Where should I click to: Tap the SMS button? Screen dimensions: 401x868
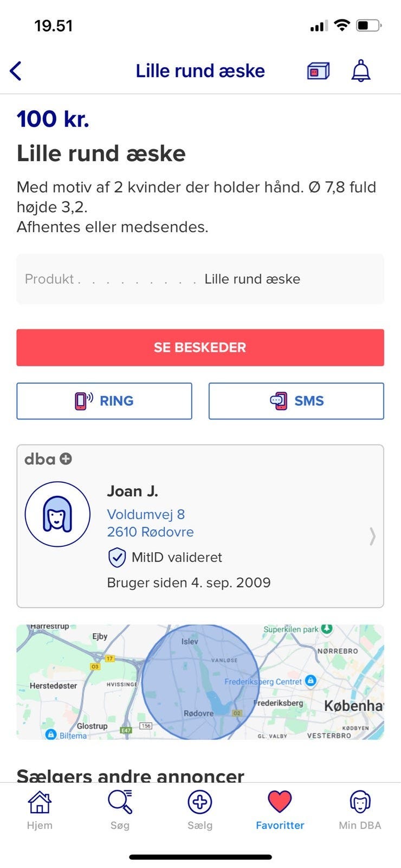click(x=296, y=401)
